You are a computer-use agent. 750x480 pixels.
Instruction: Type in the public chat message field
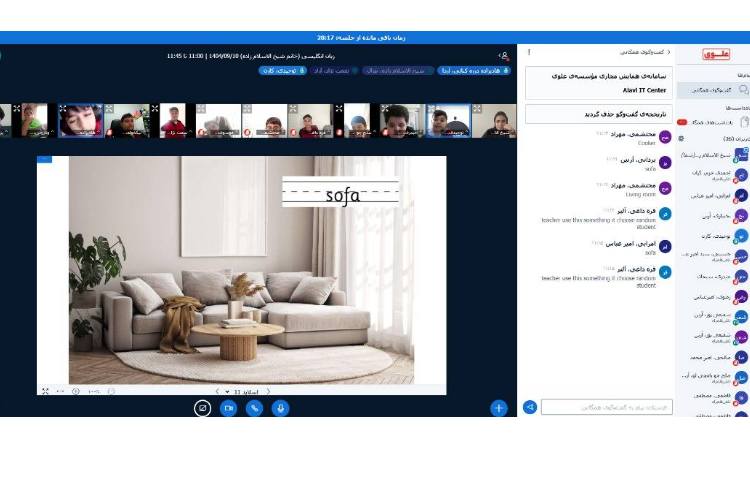[x=606, y=407]
